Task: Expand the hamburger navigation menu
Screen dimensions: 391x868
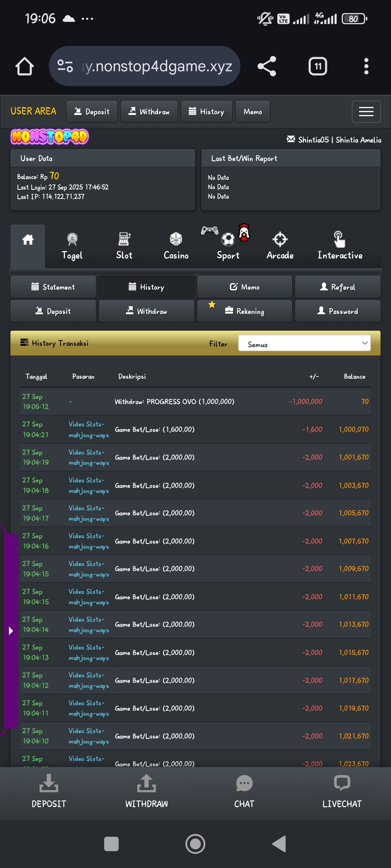Action: (x=366, y=112)
